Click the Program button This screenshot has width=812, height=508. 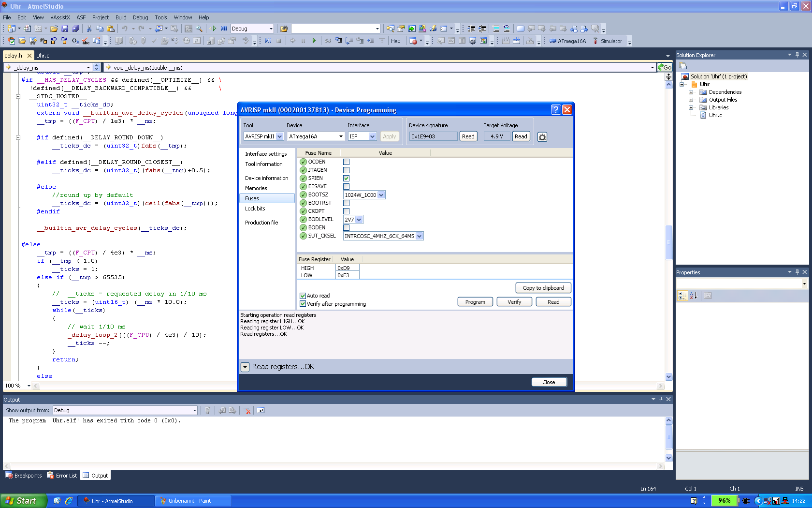(x=475, y=302)
